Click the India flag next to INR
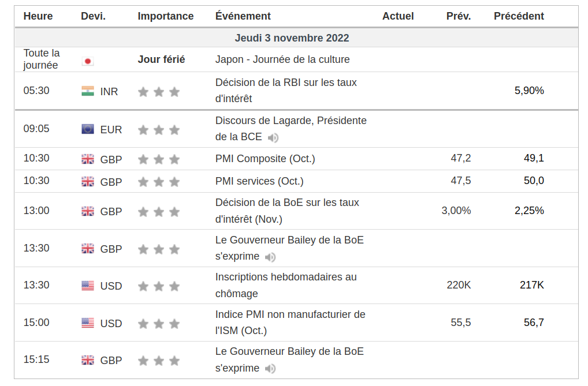Screen dimensions: 588x386 (88, 91)
